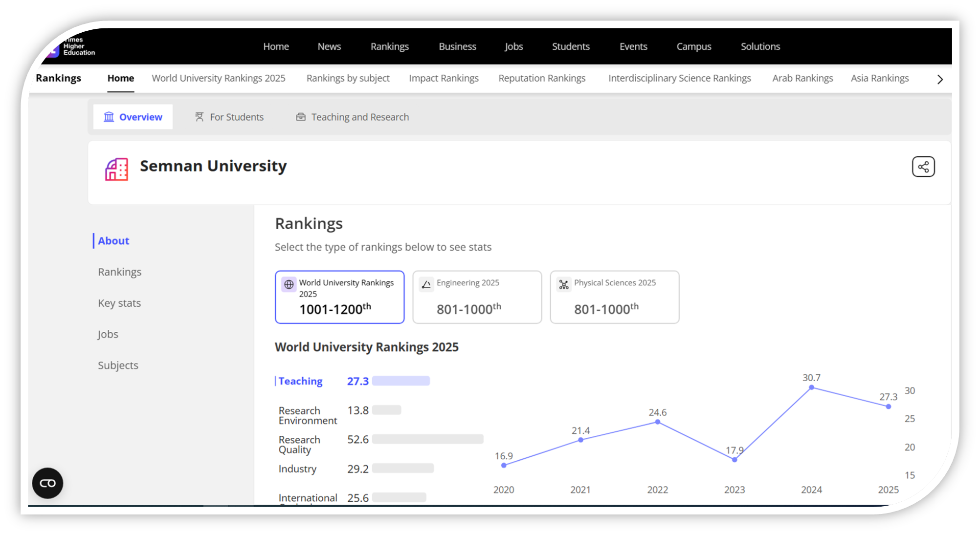
Task: Select the Industry metric row
Action: (297, 469)
